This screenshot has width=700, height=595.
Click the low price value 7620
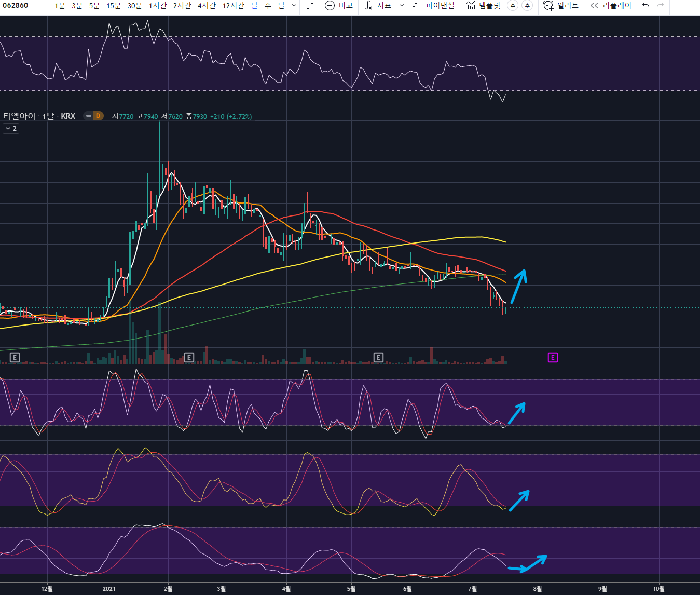pyautogui.click(x=175, y=116)
